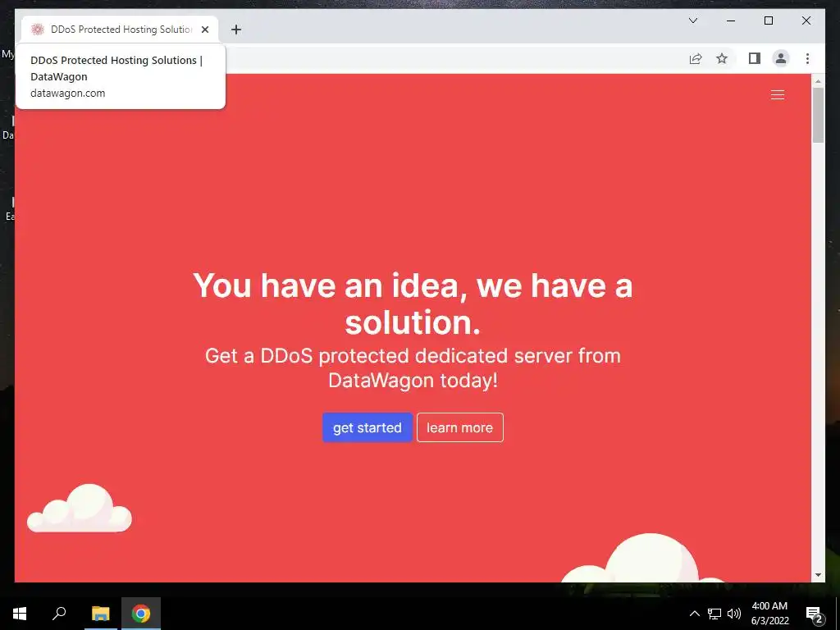Expand the tab search chevron
Image resolution: width=840 pixels, height=630 pixels.
[x=692, y=21]
